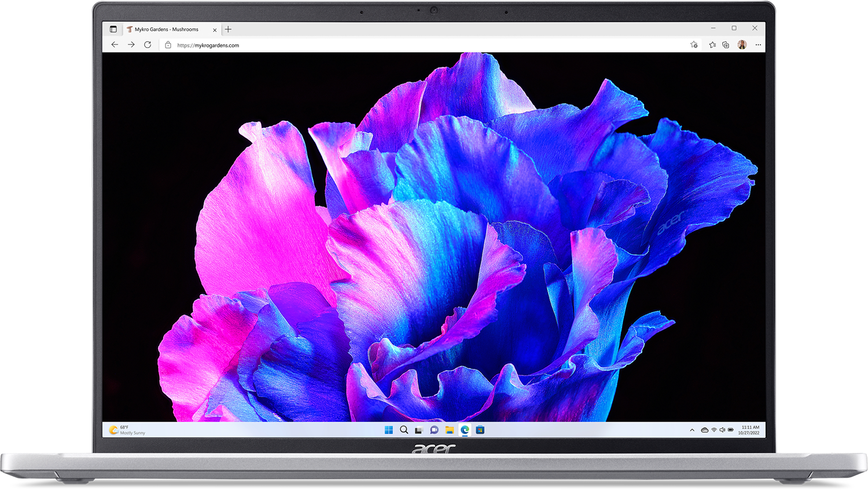The image size is (868, 490).
Task: Open the weather widget showing 68°F
Action: pyautogui.click(x=127, y=430)
